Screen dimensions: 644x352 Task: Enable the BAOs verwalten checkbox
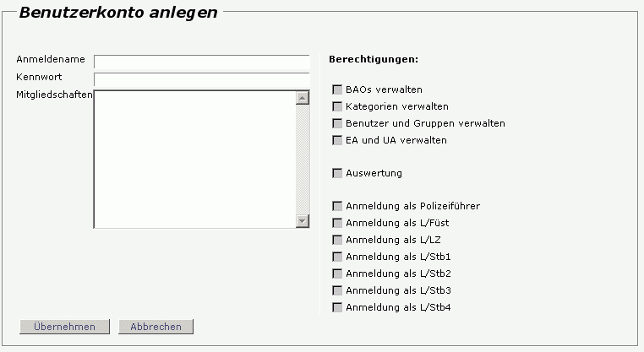pos(337,89)
